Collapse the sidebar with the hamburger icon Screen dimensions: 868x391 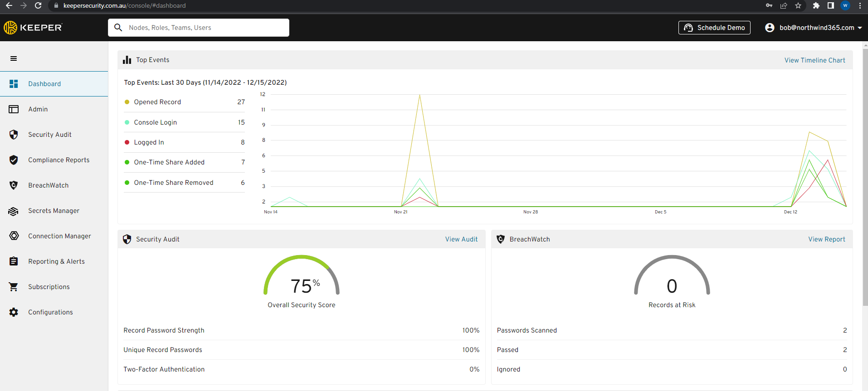(x=14, y=58)
